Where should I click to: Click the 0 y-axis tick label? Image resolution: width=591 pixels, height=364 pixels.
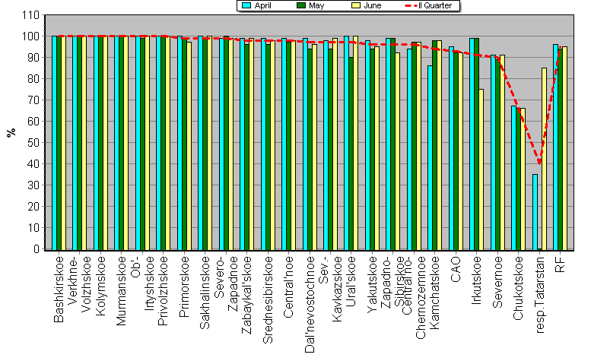[37, 249]
